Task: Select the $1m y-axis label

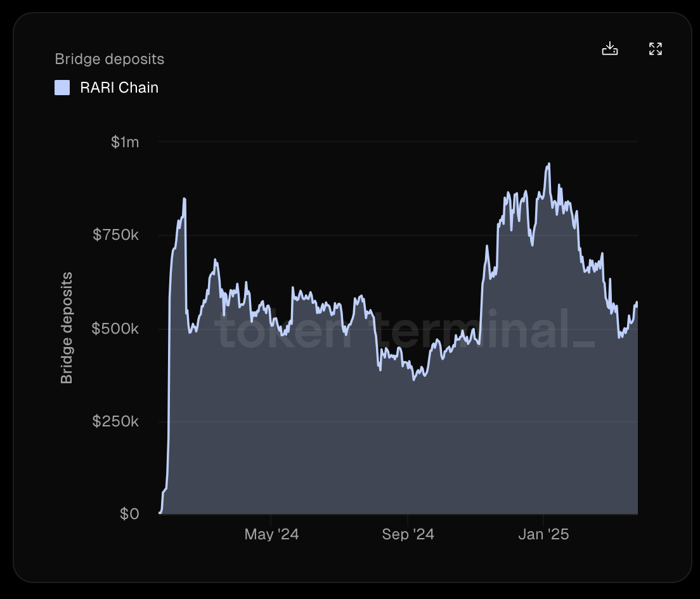Action: click(x=125, y=142)
